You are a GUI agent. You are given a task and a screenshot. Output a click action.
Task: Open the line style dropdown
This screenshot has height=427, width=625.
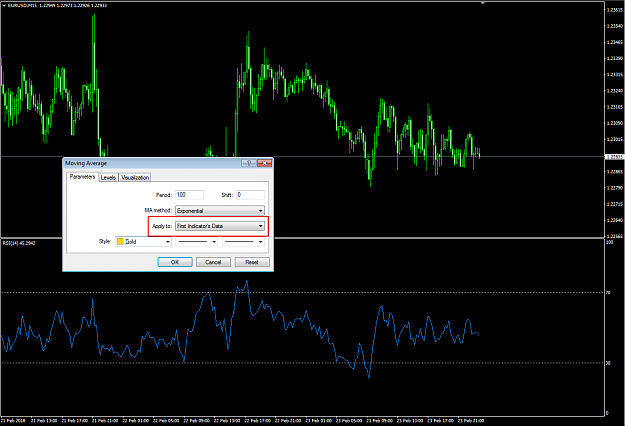[x=197, y=242]
